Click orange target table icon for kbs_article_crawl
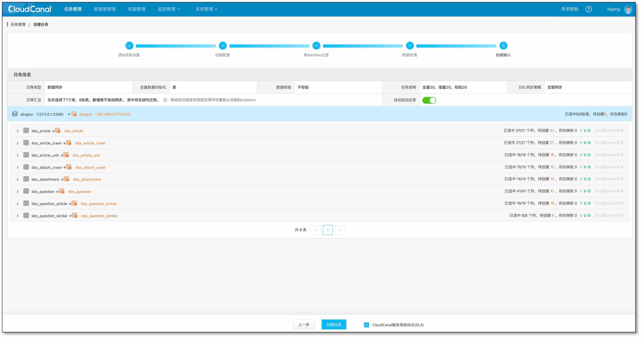 [x=68, y=143]
